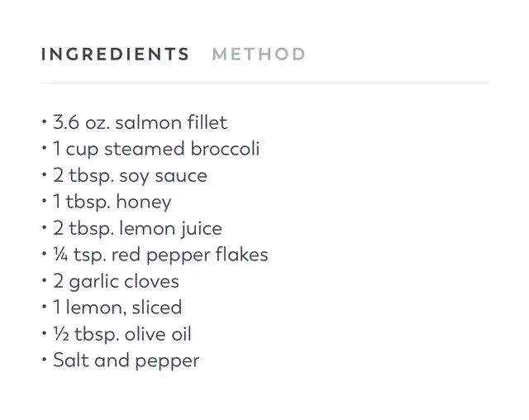Image resolution: width=529 pixels, height=420 pixels.
Task: Choose the garlic cloves ingredient
Action: pos(116,281)
